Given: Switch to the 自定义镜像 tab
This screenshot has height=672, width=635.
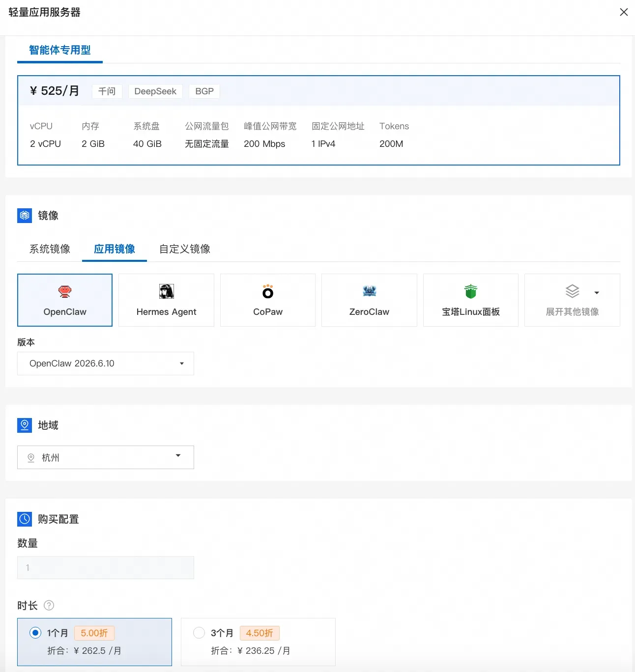Looking at the screenshot, I should pyautogui.click(x=185, y=249).
